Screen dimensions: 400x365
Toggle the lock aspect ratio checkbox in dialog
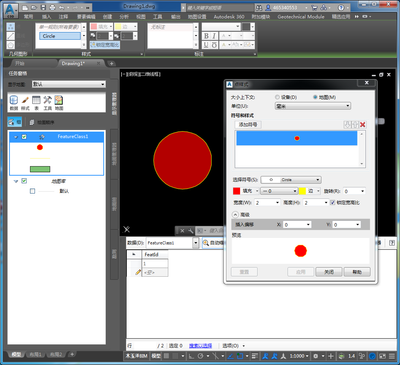[332, 202]
